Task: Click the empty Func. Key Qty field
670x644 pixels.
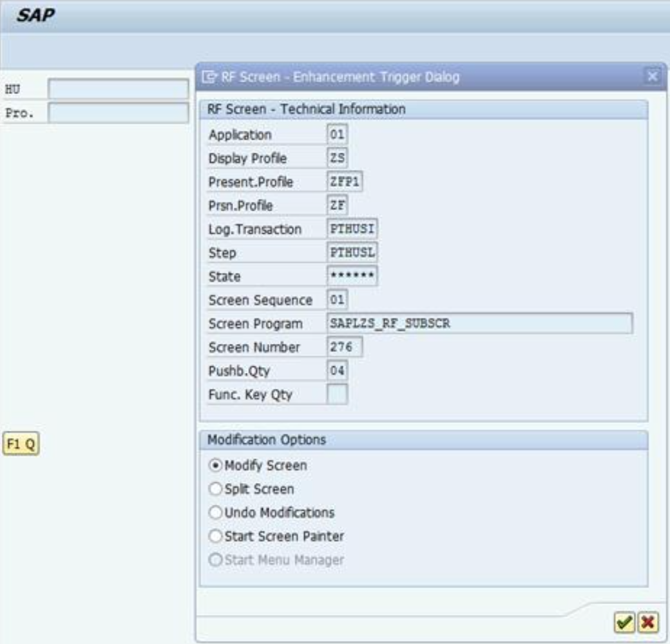Action: 337,394
